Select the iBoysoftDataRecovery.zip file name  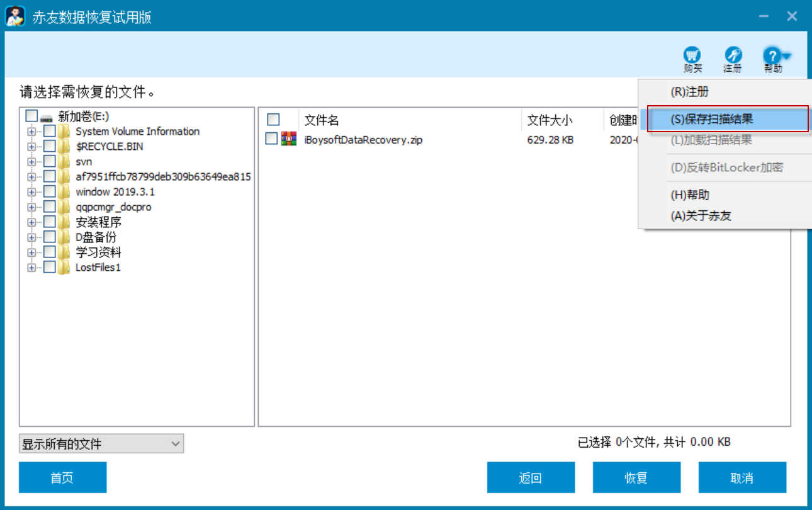point(363,140)
